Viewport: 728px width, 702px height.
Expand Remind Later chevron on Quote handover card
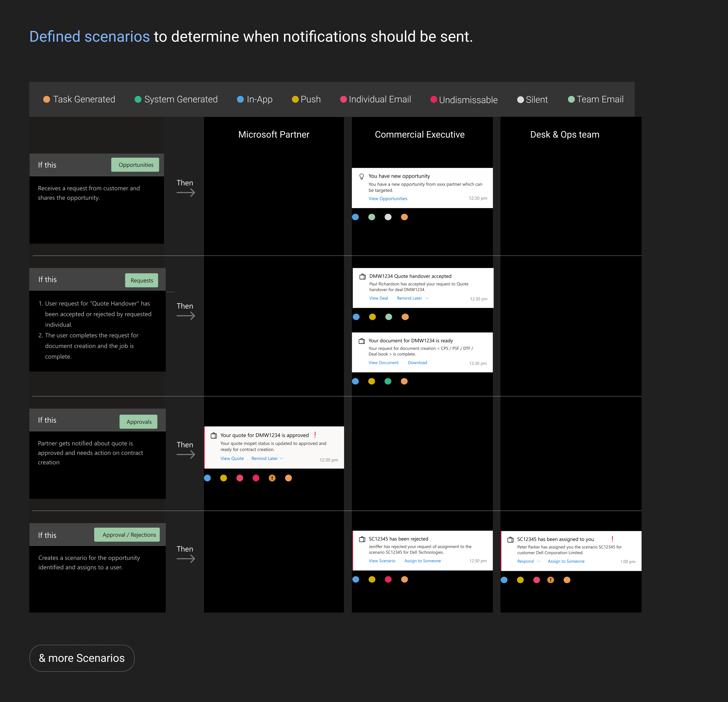coord(427,298)
